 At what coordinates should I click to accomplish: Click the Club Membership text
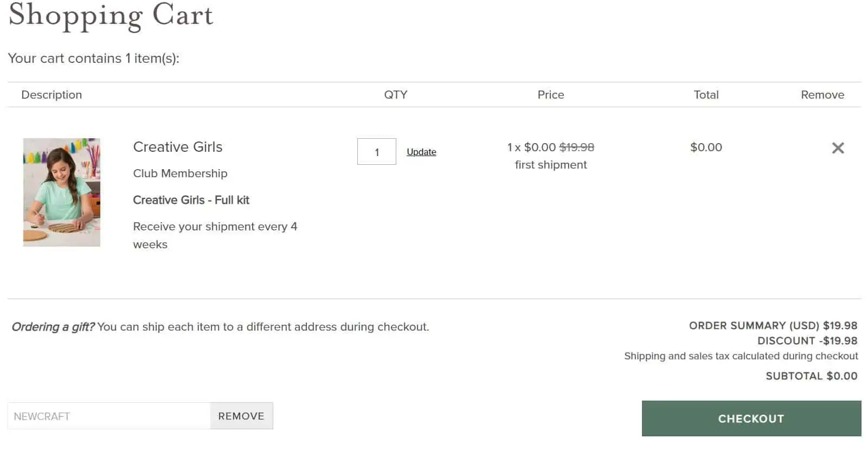tap(180, 173)
